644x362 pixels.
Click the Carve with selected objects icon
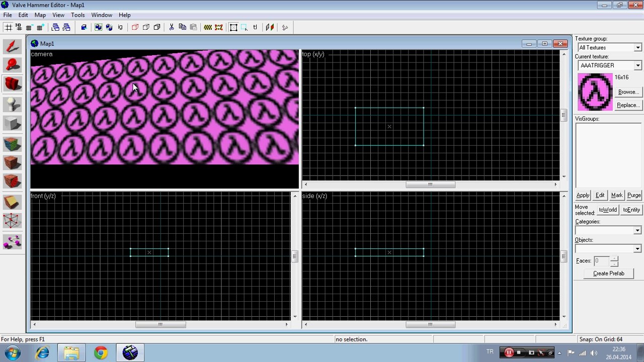tap(84, 27)
